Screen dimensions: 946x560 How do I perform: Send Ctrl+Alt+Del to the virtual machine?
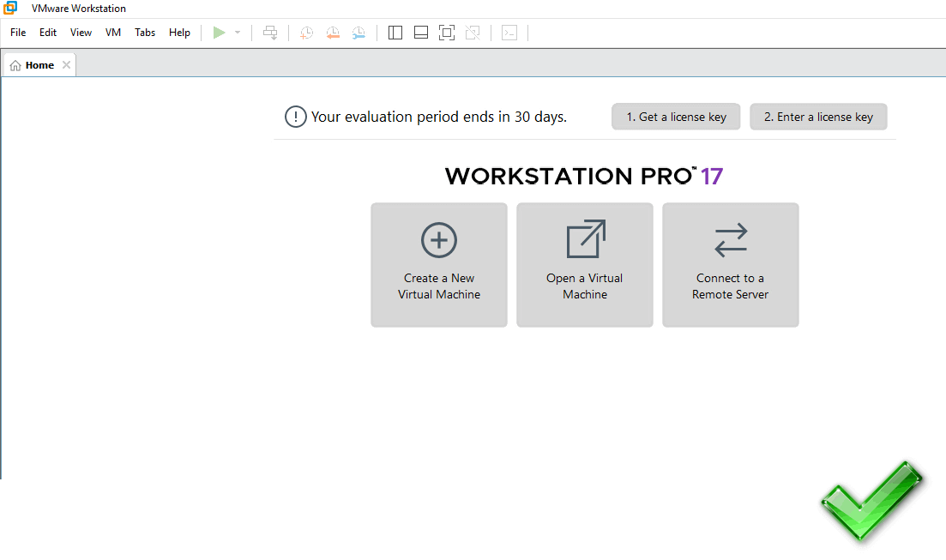click(x=270, y=32)
